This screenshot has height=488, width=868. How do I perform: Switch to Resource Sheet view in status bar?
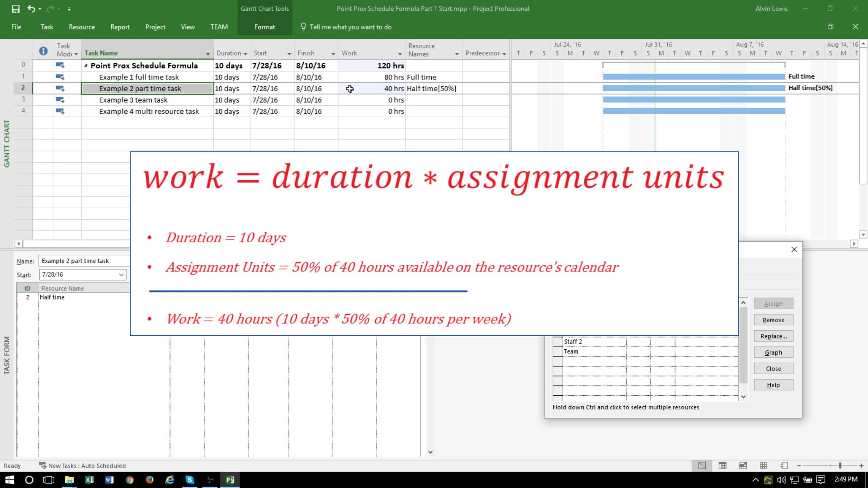click(x=764, y=465)
